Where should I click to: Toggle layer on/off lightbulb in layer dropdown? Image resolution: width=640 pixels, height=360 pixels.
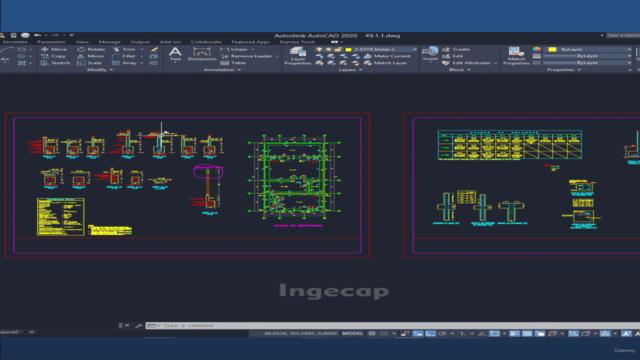click(319, 49)
